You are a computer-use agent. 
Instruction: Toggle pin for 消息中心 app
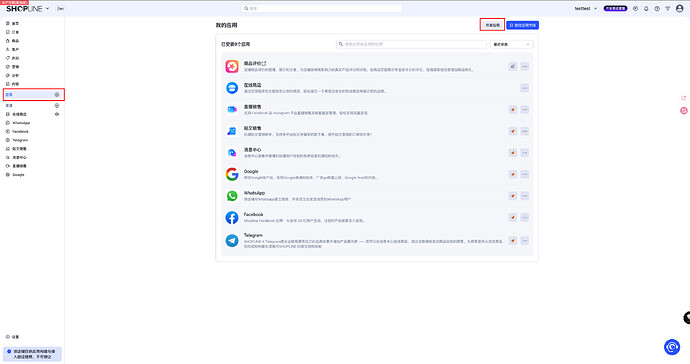pos(513,153)
